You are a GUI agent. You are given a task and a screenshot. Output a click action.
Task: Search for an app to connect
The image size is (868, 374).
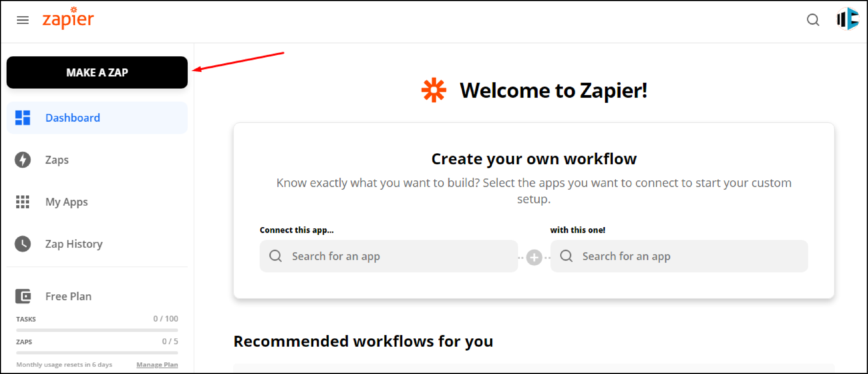click(x=387, y=256)
